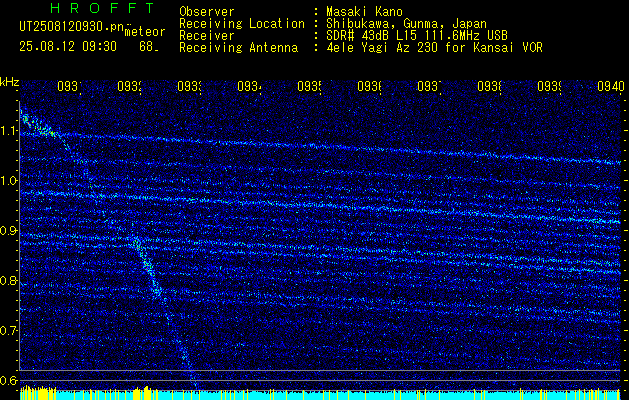This screenshot has height=400, width=629.
Task: Click the 'Receiving Location' field label
Action: tap(242, 24)
